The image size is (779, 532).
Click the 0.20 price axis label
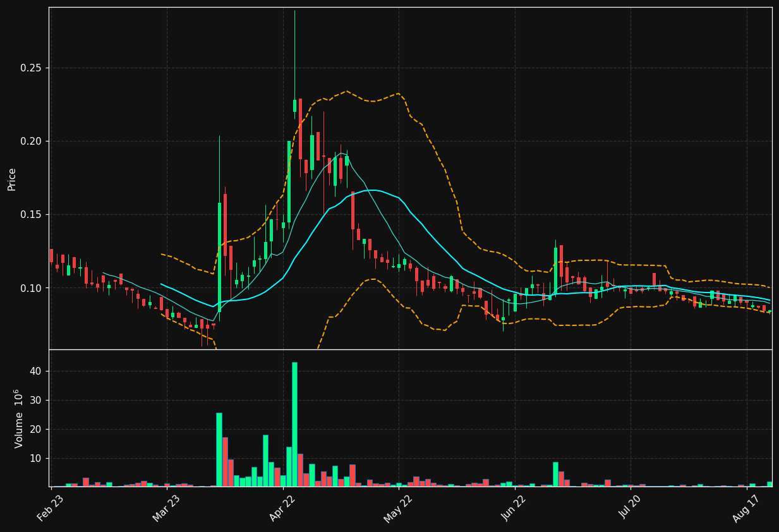click(x=31, y=141)
